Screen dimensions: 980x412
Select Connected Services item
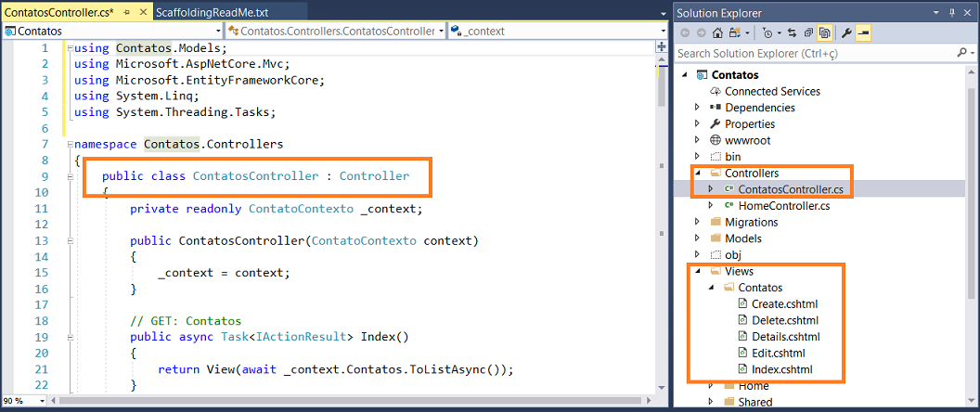(x=772, y=91)
